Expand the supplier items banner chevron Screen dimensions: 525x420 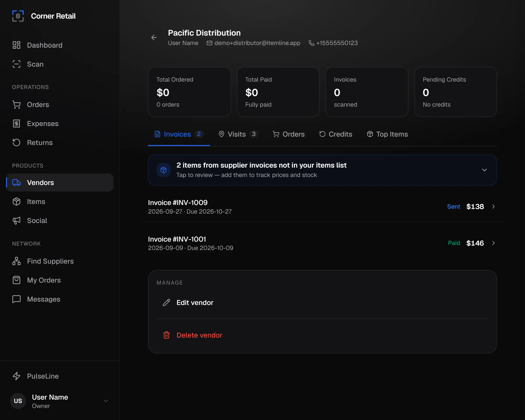[484, 170]
